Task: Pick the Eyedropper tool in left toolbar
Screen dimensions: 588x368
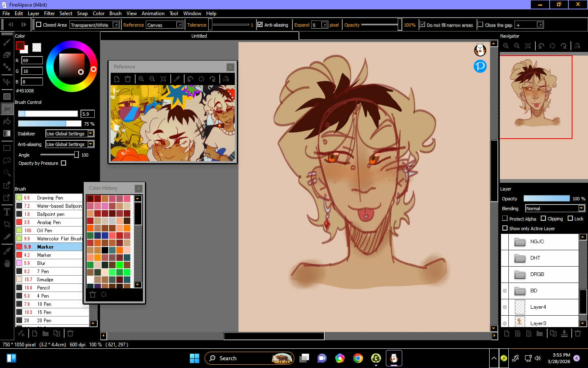Action: pos(7,251)
